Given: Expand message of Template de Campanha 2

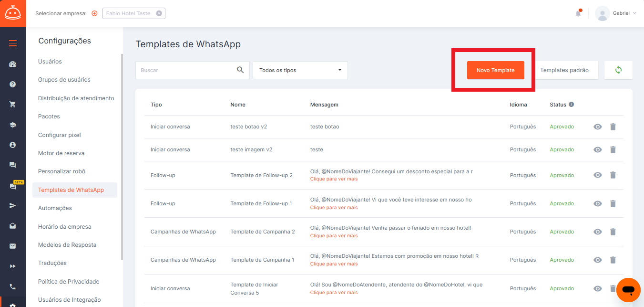Looking at the screenshot, I should (x=334, y=235).
